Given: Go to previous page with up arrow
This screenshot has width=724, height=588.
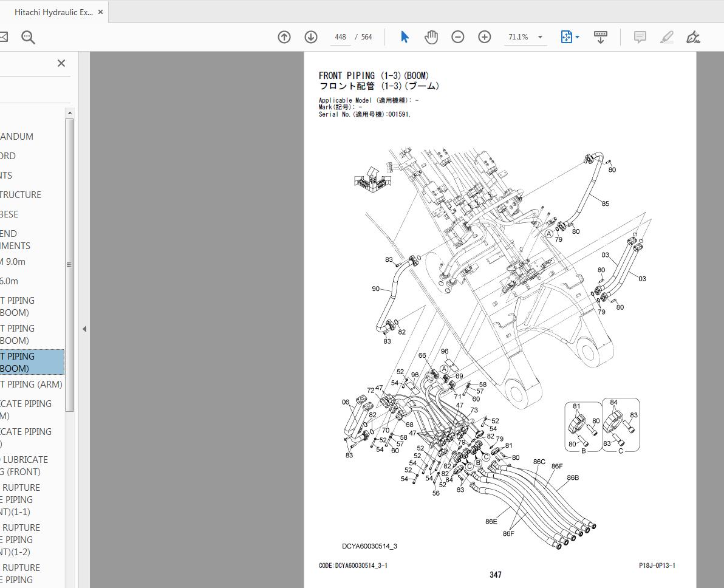Looking at the screenshot, I should point(284,37).
